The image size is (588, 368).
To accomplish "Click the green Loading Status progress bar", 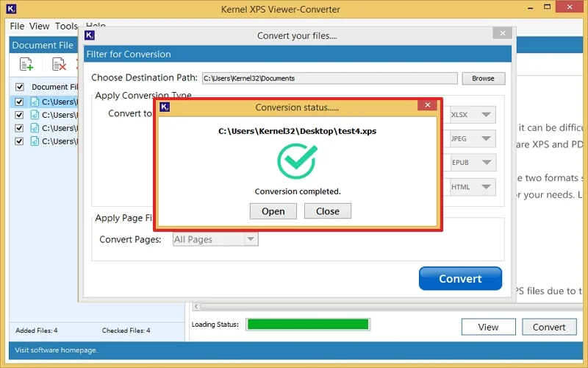I will (308, 325).
